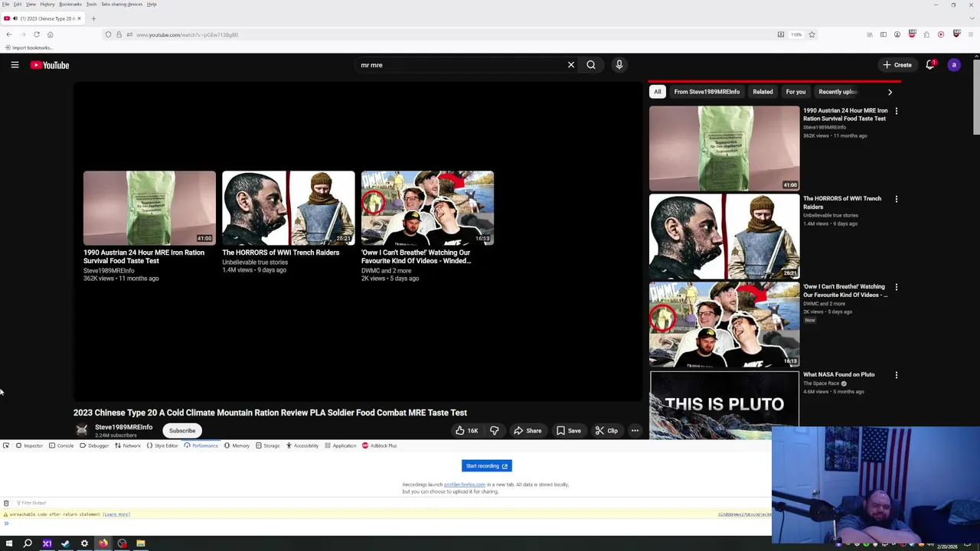Screen dimensions: 980x551
Task: Switch to the DevTools Storage tab
Action: point(267,445)
